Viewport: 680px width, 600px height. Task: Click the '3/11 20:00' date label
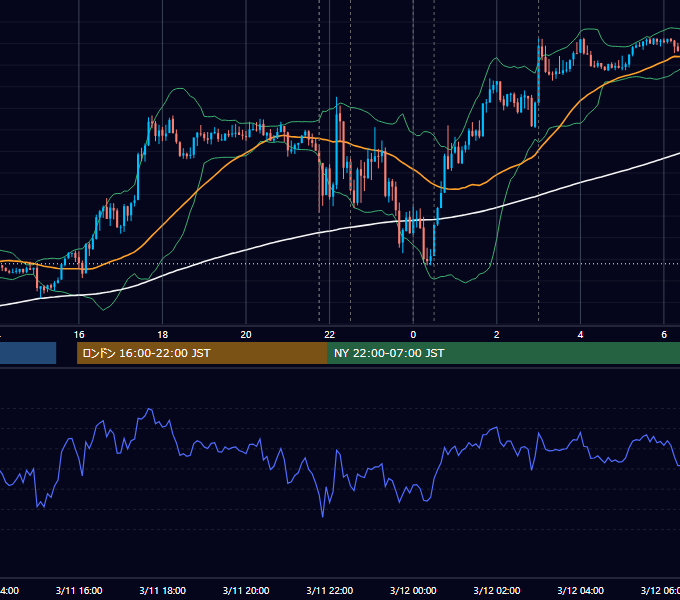pos(246,590)
